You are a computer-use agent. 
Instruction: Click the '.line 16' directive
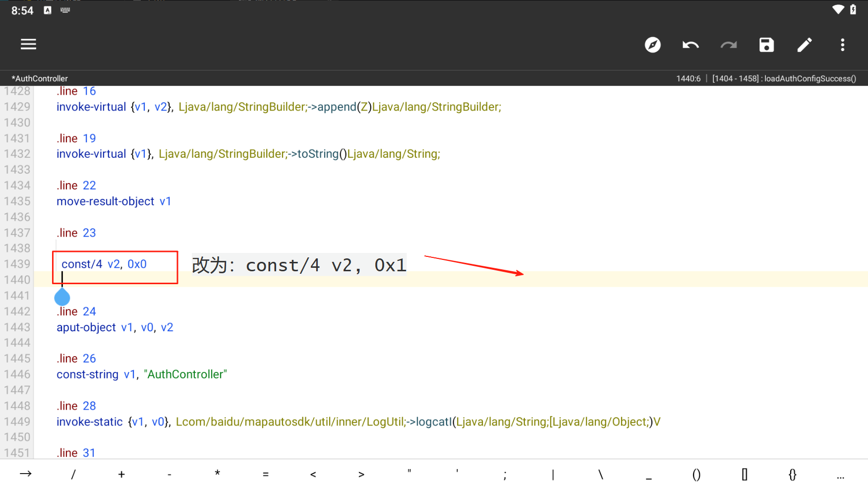click(x=76, y=91)
